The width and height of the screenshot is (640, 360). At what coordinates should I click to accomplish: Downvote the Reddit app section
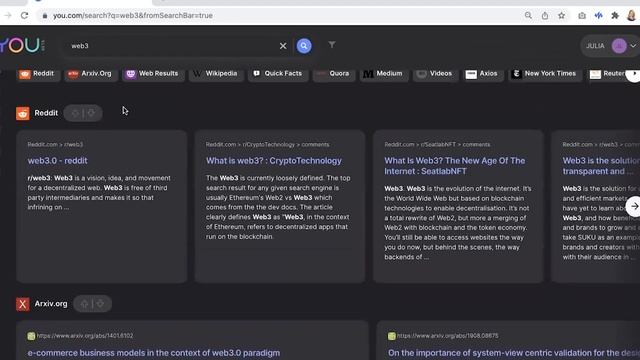(91, 113)
